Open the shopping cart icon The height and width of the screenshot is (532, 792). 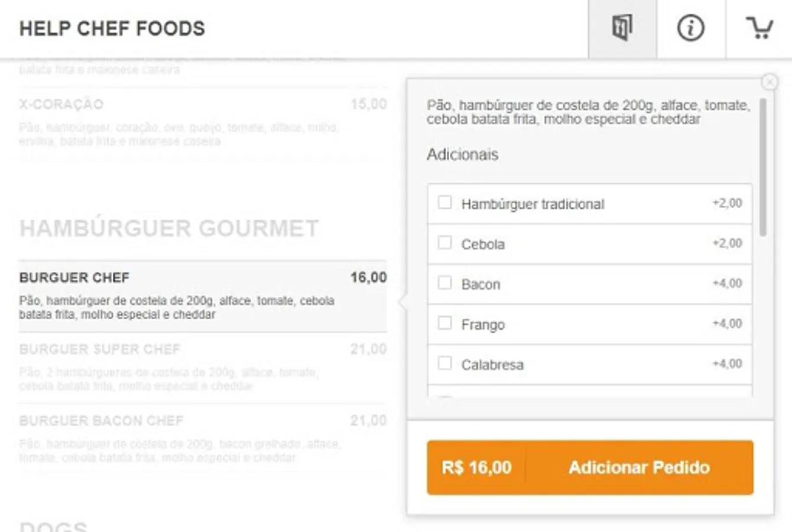(759, 28)
